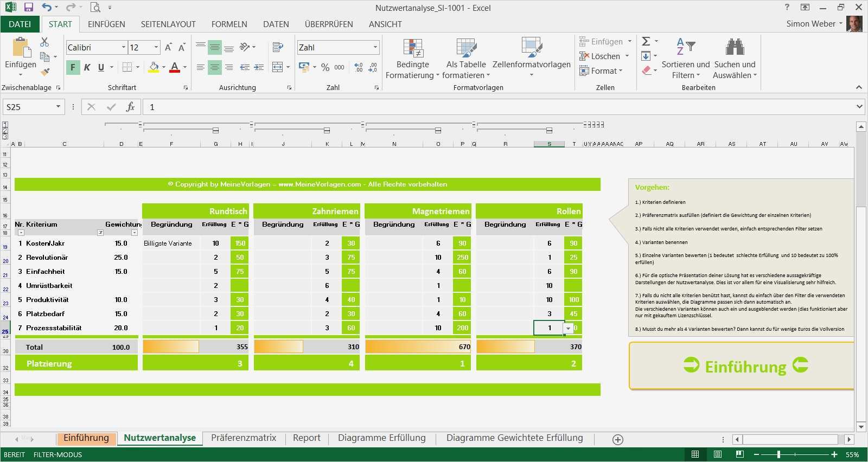The image size is (868, 462).
Task: Click the insert function fx icon
Action: (130, 107)
